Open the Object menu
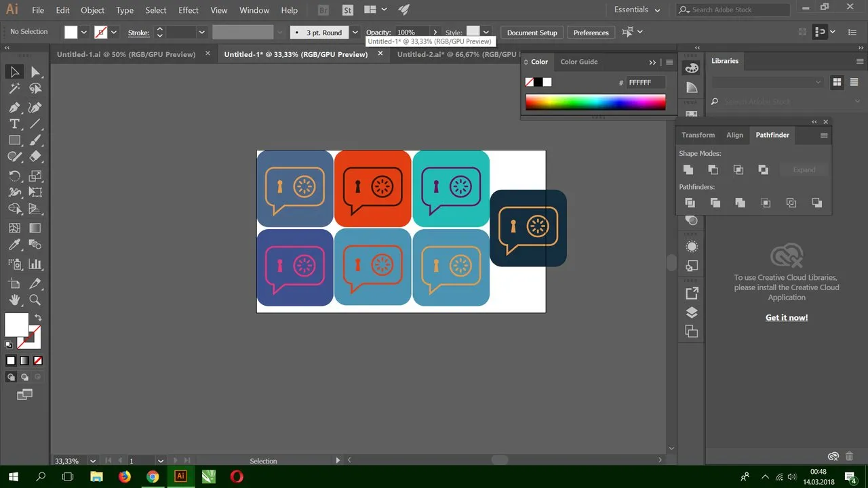The image size is (868, 488). coord(92,10)
